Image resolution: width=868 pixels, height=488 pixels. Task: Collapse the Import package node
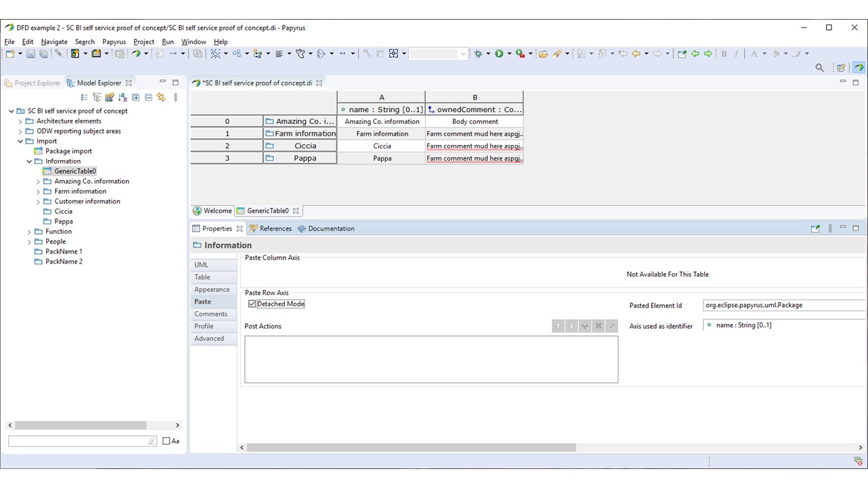tap(20, 142)
